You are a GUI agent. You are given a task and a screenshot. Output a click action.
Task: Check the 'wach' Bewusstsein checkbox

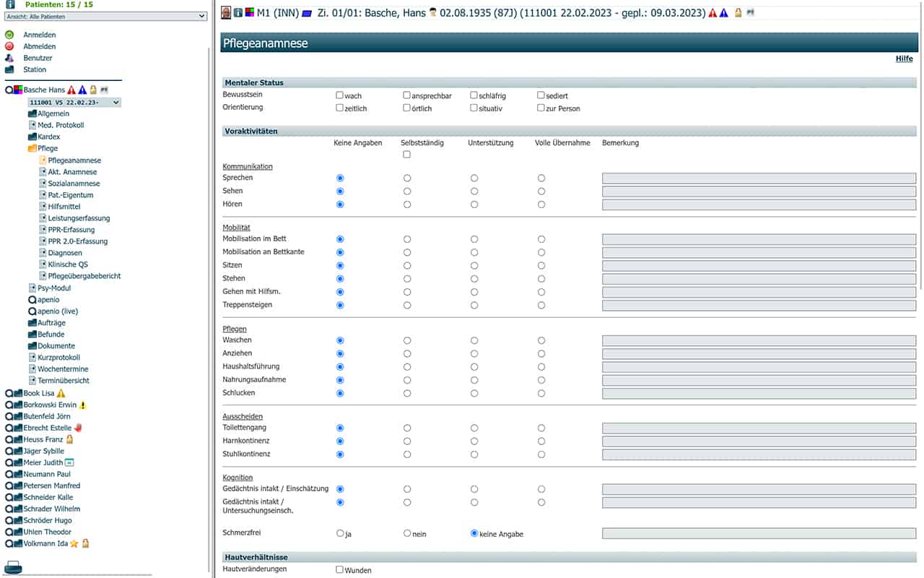339,95
